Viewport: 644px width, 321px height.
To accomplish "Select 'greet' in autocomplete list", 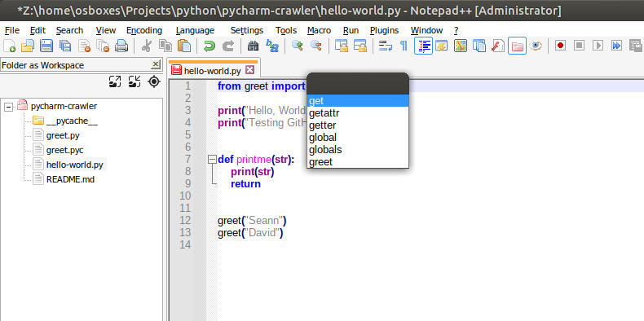I will (x=358, y=162).
